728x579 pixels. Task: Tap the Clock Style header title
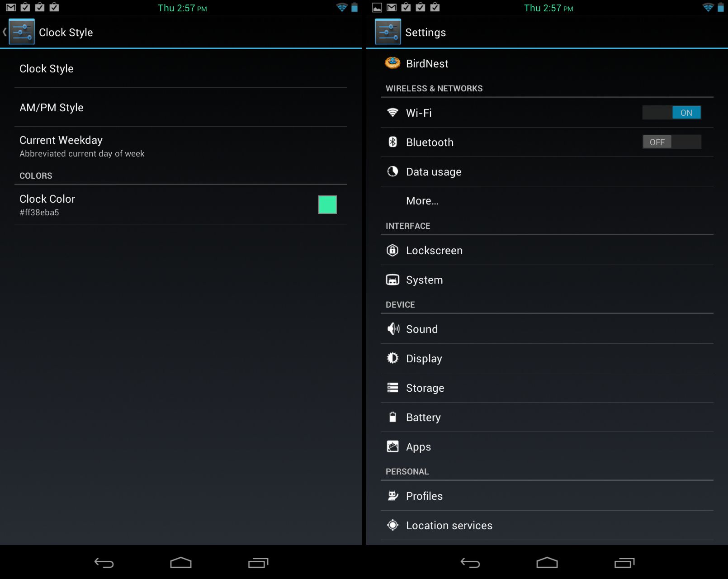66,32
